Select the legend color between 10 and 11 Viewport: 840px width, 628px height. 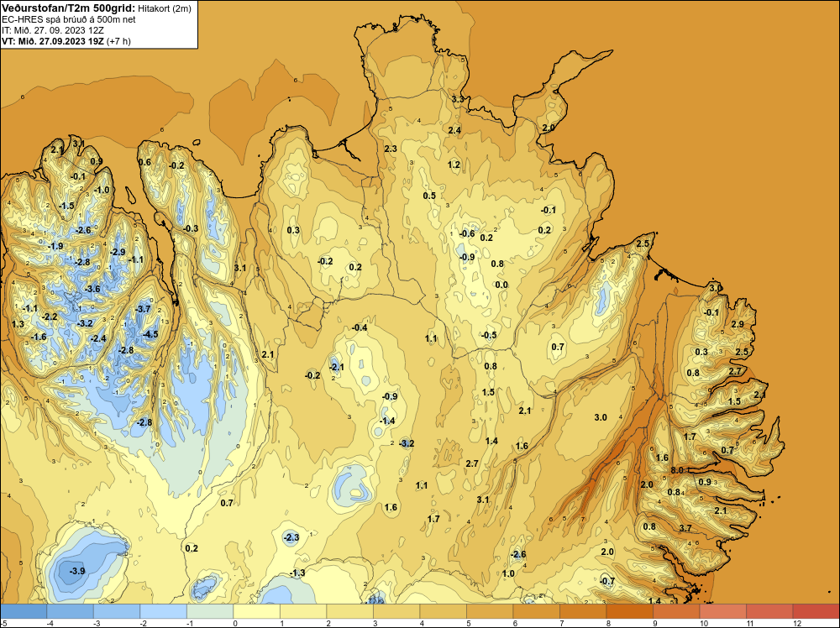click(722, 611)
